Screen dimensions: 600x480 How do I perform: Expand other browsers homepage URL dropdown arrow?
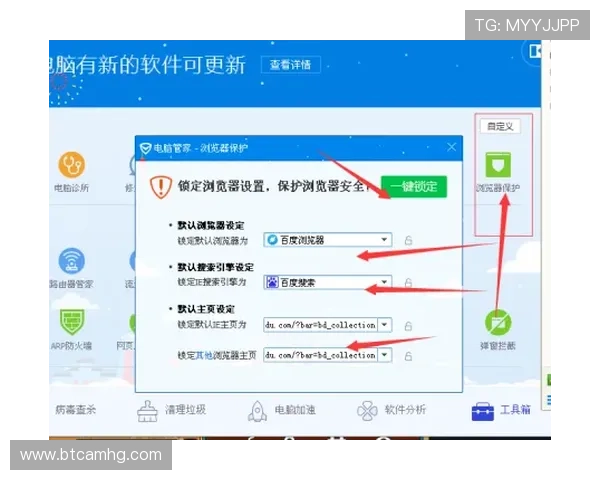tap(385, 355)
